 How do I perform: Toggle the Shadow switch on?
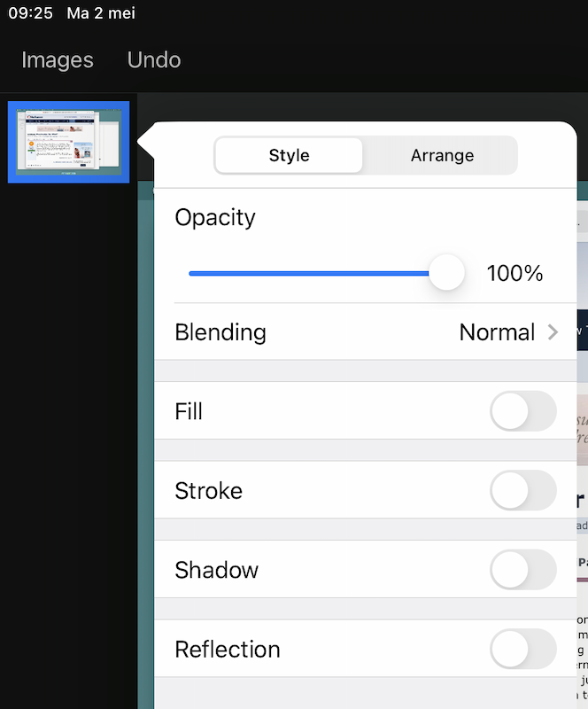pyautogui.click(x=522, y=570)
